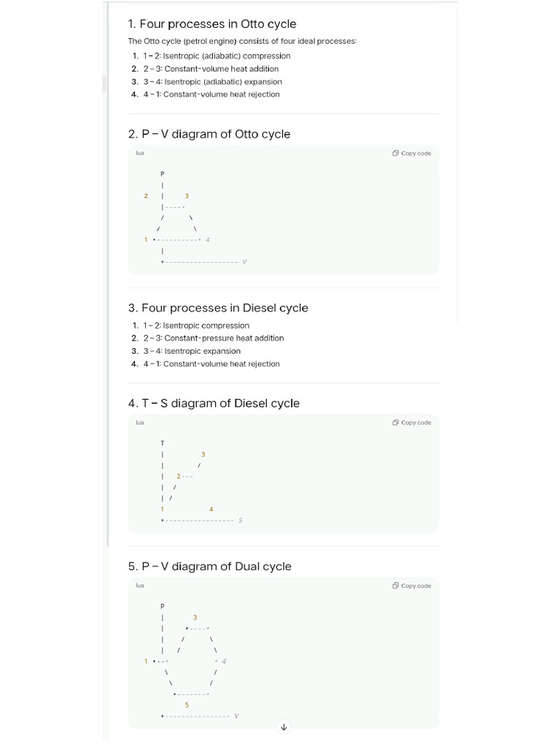Click the "S" axis label in the Diesel T–S diagram
This screenshot has width=560, height=747.
click(x=241, y=520)
